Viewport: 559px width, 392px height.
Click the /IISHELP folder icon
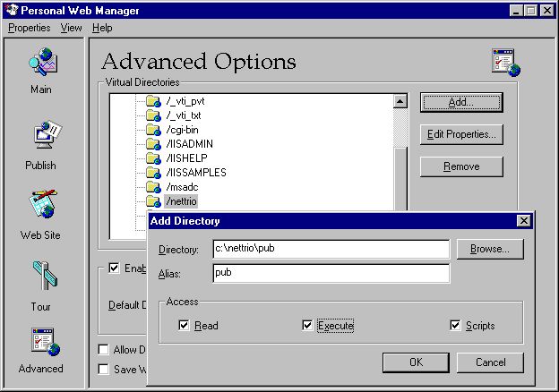pyautogui.click(x=153, y=158)
